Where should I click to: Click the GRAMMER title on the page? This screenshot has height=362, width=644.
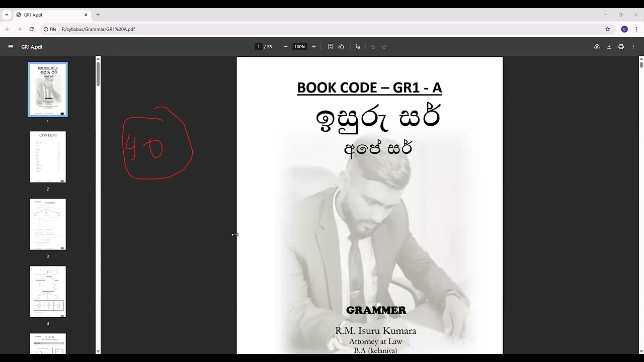[376, 310]
